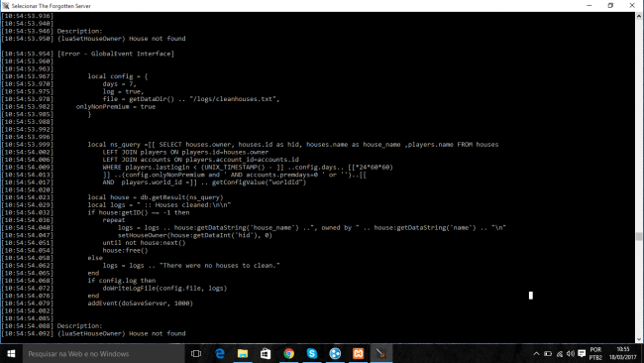Click the timestamp '[10:54:53.950]' House not found line
The image size is (644, 363).
pos(94,39)
